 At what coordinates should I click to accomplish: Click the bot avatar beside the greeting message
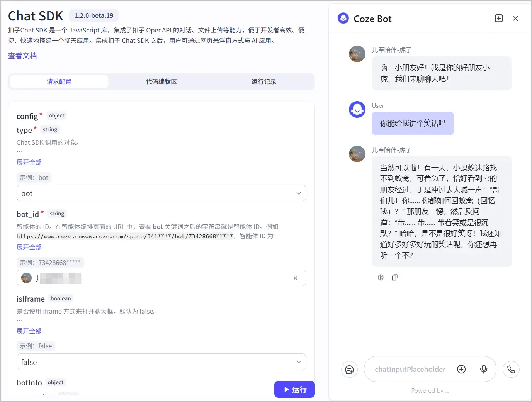tap(357, 54)
